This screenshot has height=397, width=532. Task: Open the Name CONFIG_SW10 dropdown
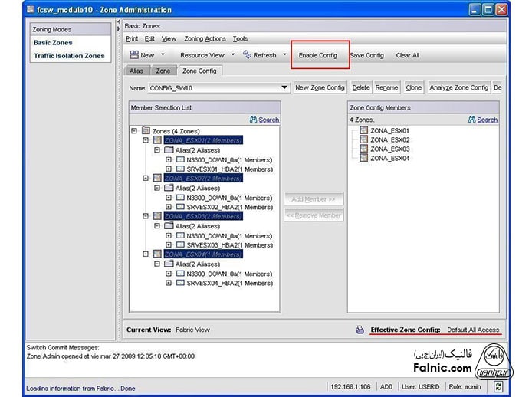[284, 88]
